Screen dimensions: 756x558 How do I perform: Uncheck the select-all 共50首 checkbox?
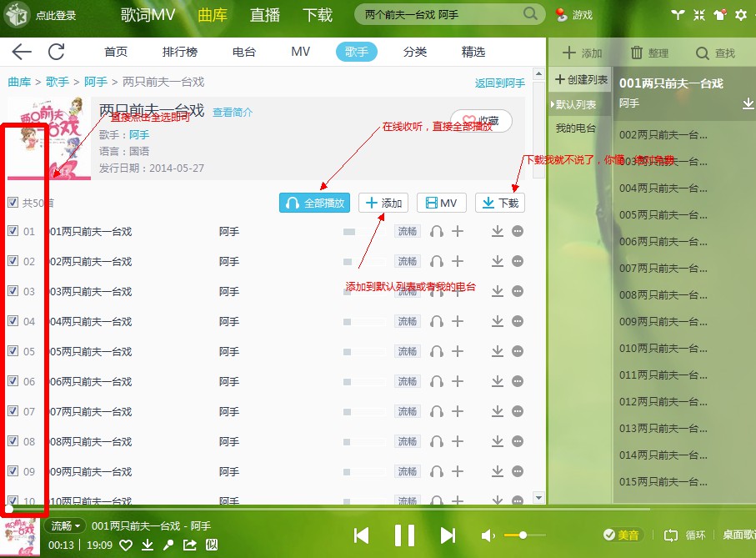pos(13,203)
